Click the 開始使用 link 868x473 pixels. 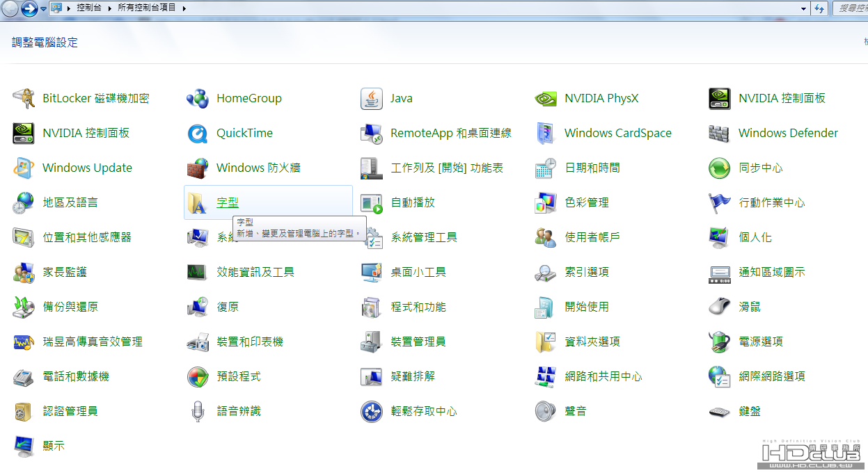point(587,307)
